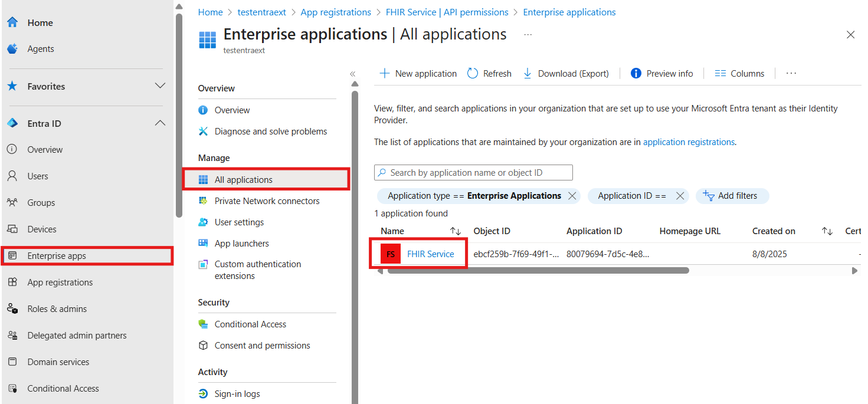Collapse the Enterprise applications navigation pane
Image resolution: width=868 pixels, height=404 pixels.
point(352,74)
